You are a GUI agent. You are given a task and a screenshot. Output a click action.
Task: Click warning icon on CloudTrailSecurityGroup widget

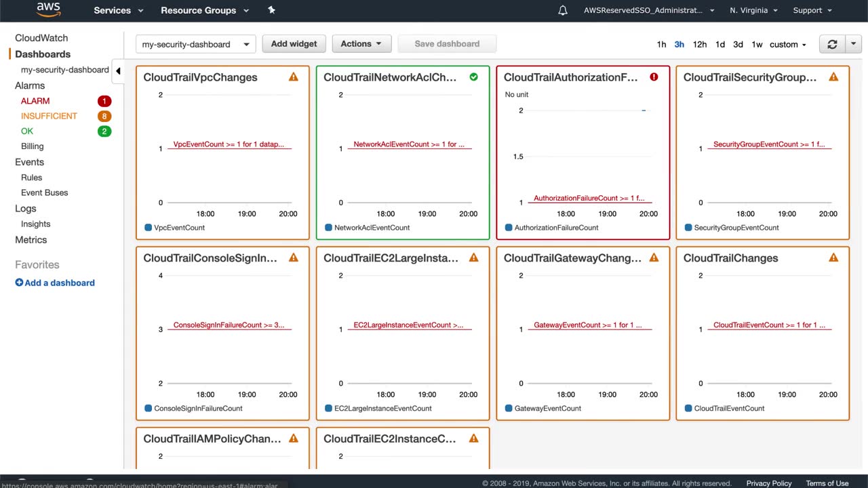[833, 77]
